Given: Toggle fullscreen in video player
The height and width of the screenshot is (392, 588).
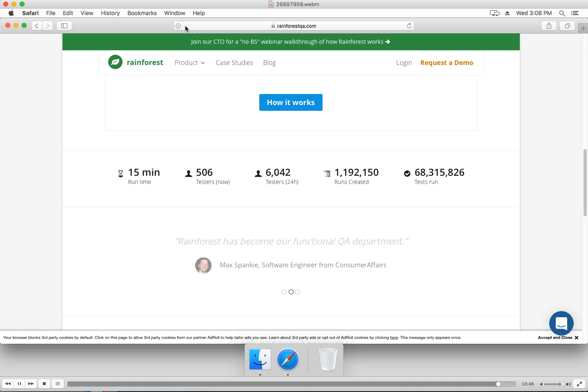Looking at the screenshot, I should pos(579,384).
